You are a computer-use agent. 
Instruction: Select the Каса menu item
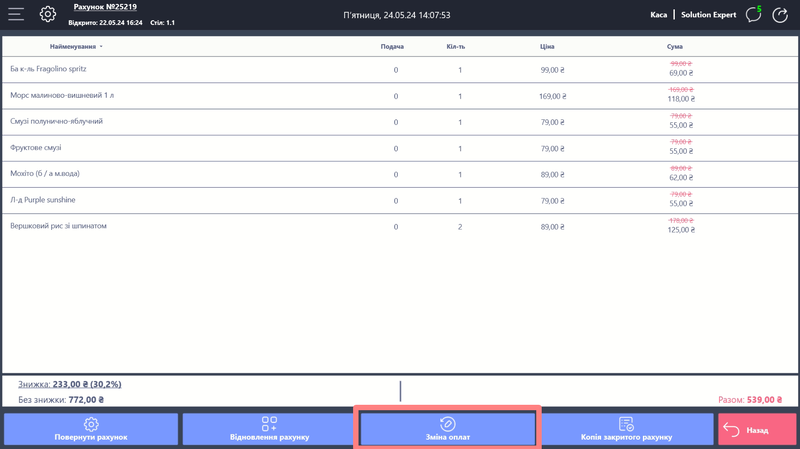coord(658,15)
